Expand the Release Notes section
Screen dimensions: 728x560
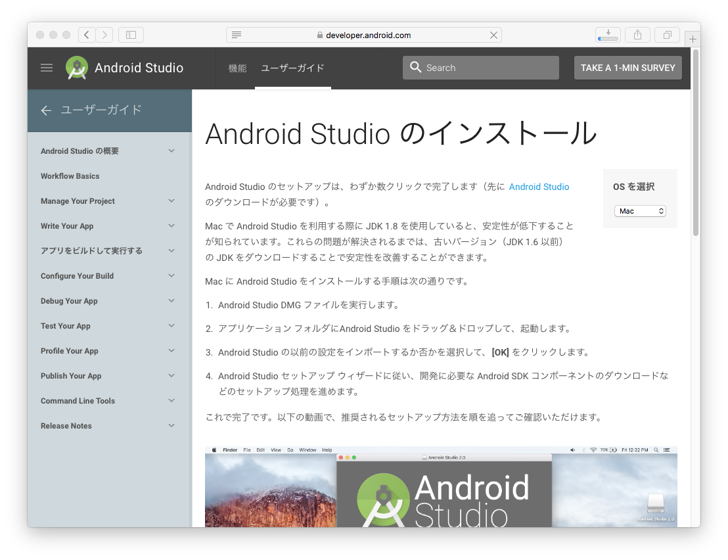pos(171,426)
